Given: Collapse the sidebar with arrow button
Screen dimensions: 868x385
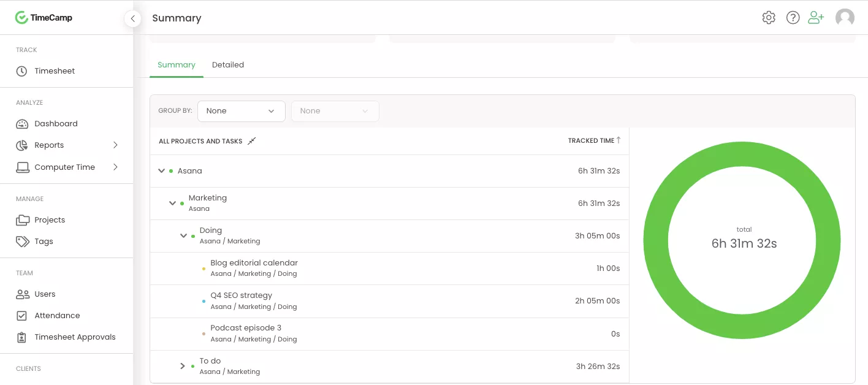Looking at the screenshot, I should (132, 18).
